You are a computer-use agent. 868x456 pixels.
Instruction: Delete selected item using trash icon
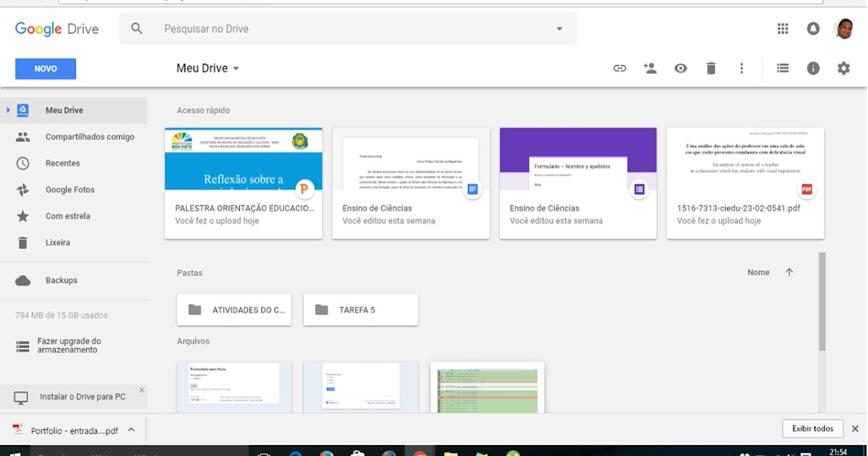coord(711,67)
